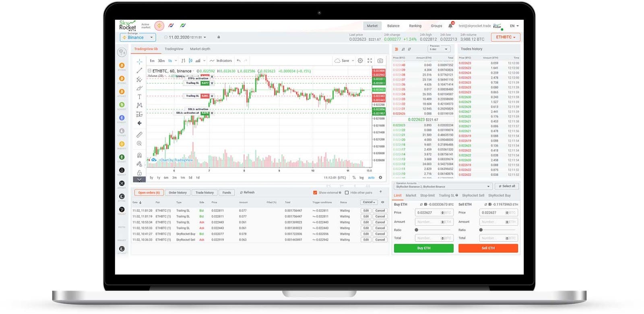Click the Buy ETH Price input field
The height and width of the screenshot is (314, 644).
(434, 213)
